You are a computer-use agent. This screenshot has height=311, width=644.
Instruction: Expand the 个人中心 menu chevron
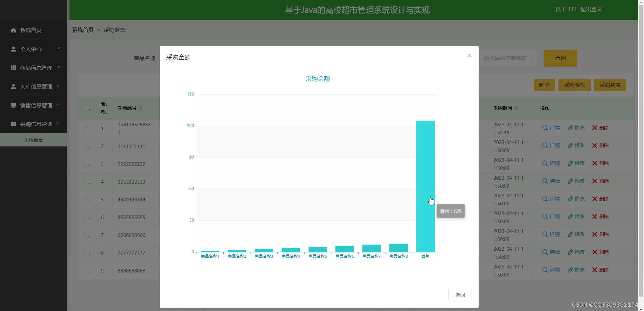pos(58,49)
